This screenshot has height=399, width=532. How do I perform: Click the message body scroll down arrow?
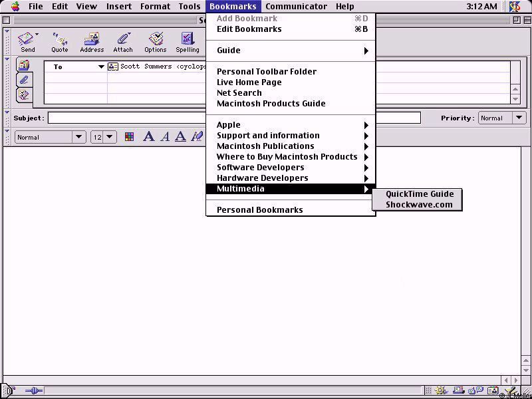pos(526,369)
